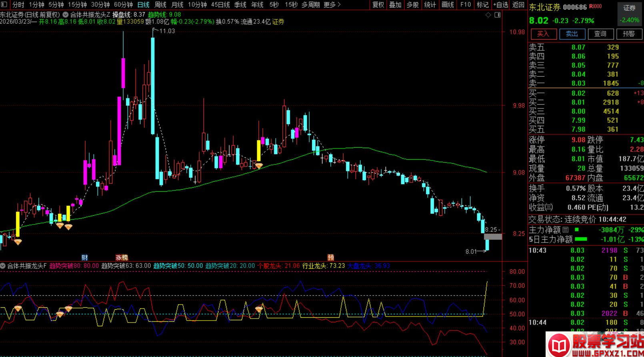The width and height of the screenshot is (644, 357).
Task: Click the 多股 toolbar button
Action: (412, 4)
